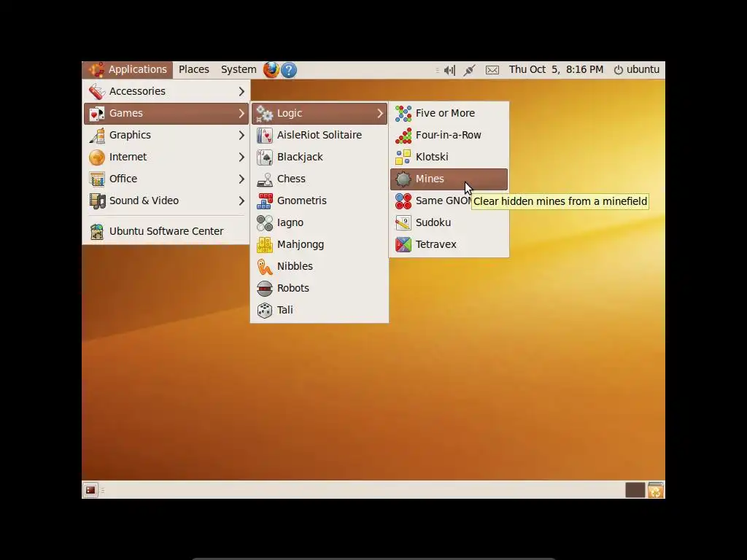Click the Internet globe icon

(x=97, y=157)
